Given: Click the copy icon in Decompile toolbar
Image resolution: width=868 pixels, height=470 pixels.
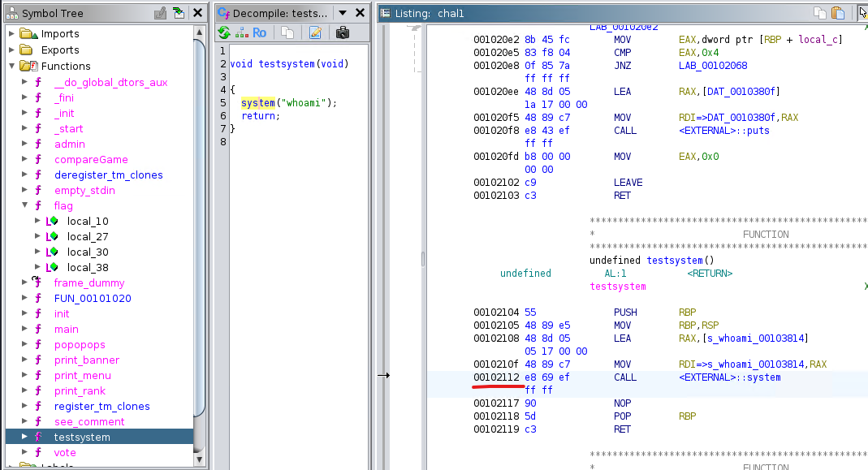Looking at the screenshot, I should (287, 32).
